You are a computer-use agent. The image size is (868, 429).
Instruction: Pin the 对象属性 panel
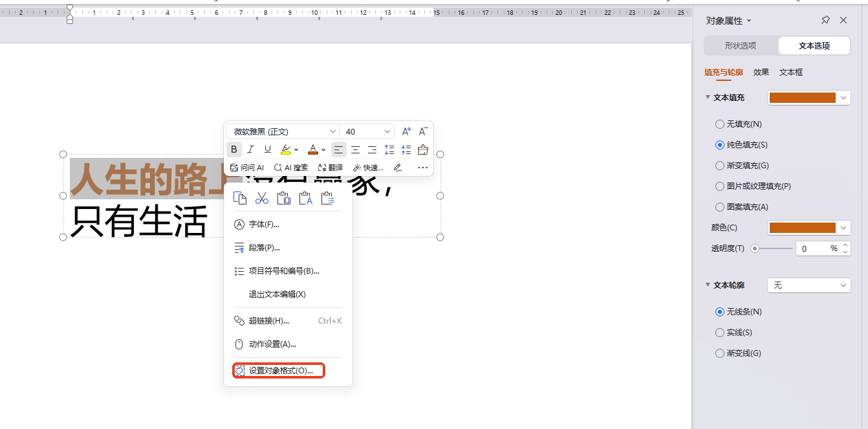click(x=825, y=20)
